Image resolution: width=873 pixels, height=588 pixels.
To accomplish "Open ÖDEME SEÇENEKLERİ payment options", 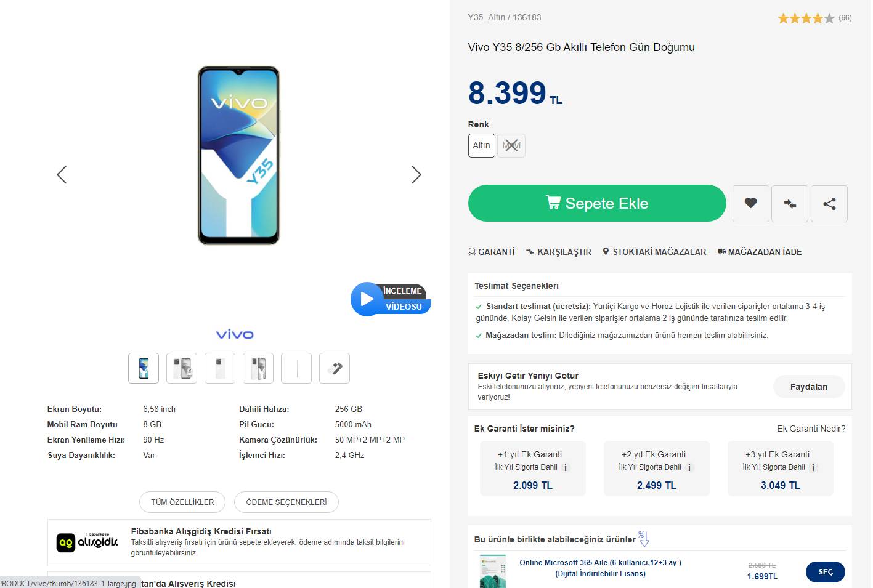I will (x=286, y=502).
